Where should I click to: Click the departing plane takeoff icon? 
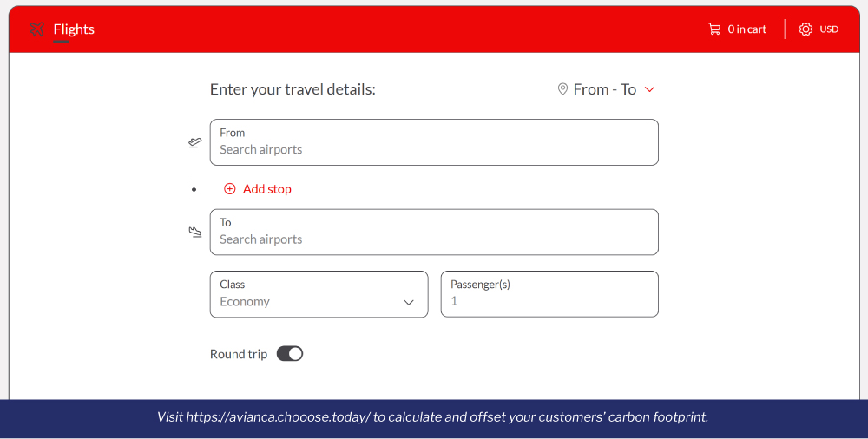(x=194, y=143)
